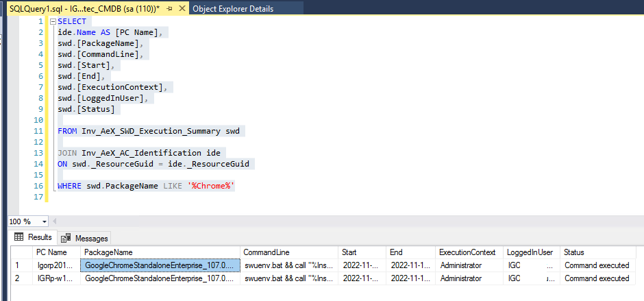The width and height of the screenshot is (644, 301).
Task: Click the Status column header
Action: click(x=574, y=252)
